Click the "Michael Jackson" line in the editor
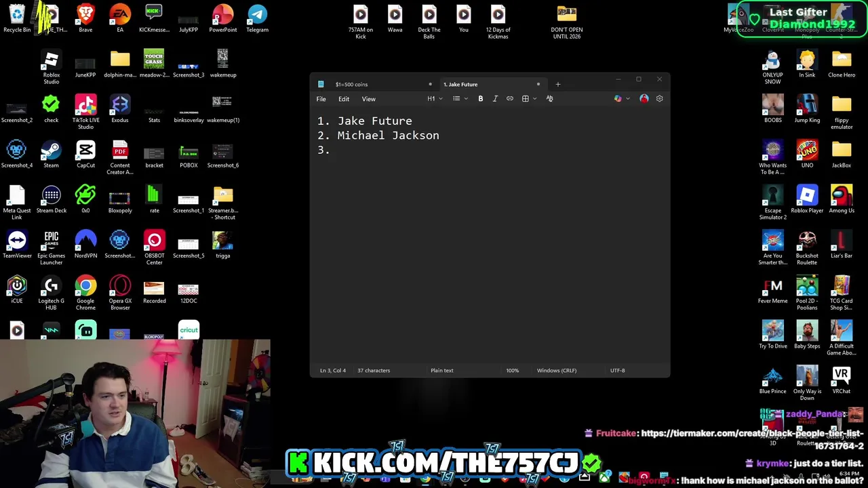This screenshot has width=868, height=488. (x=388, y=136)
